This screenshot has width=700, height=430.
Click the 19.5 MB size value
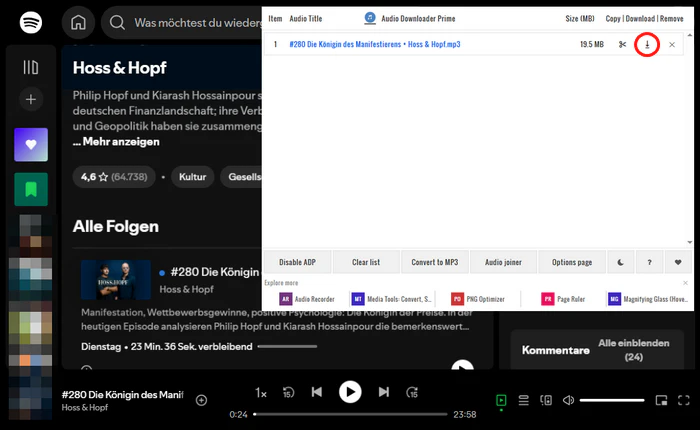pyautogui.click(x=592, y=44)
